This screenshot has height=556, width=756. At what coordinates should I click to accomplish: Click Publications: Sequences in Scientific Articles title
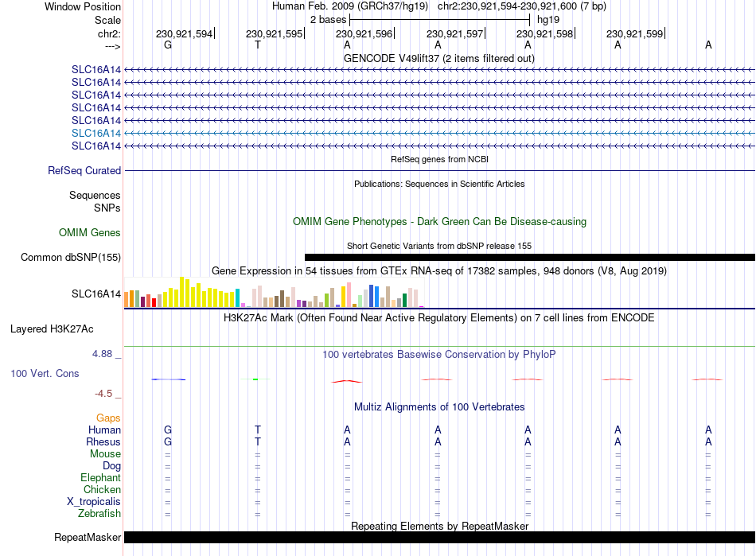pyautogui.click(x=439, y=184)
